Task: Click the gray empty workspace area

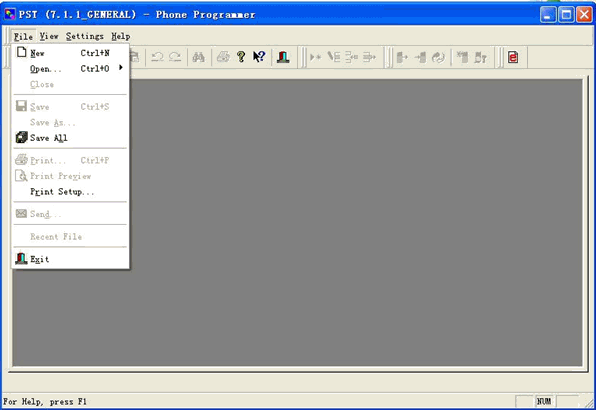Action: pos(355,222)
